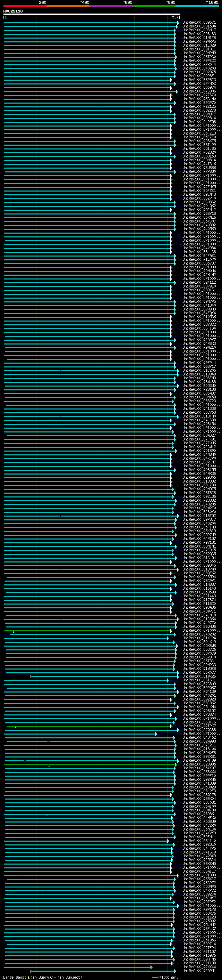Open hit UniRef100_Q39571
The image size is (222, 980).
pos(199,23)
